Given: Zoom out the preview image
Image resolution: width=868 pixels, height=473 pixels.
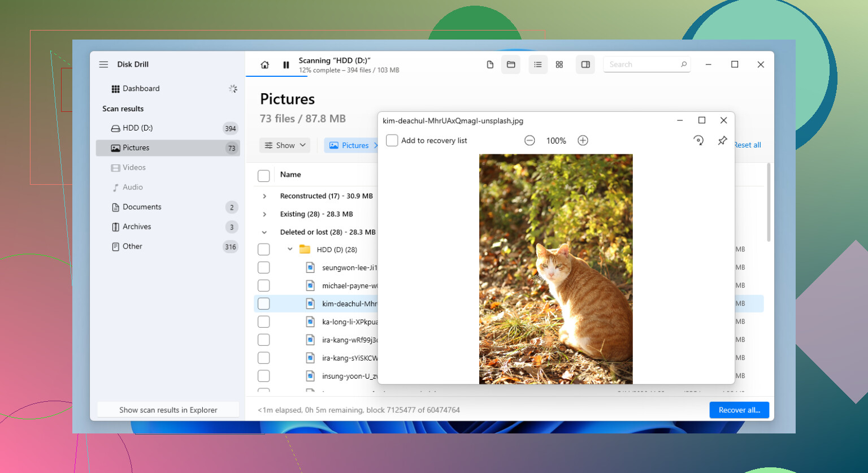Looking at the screenshot, I should pyautogui.click(x=530, y=141).
